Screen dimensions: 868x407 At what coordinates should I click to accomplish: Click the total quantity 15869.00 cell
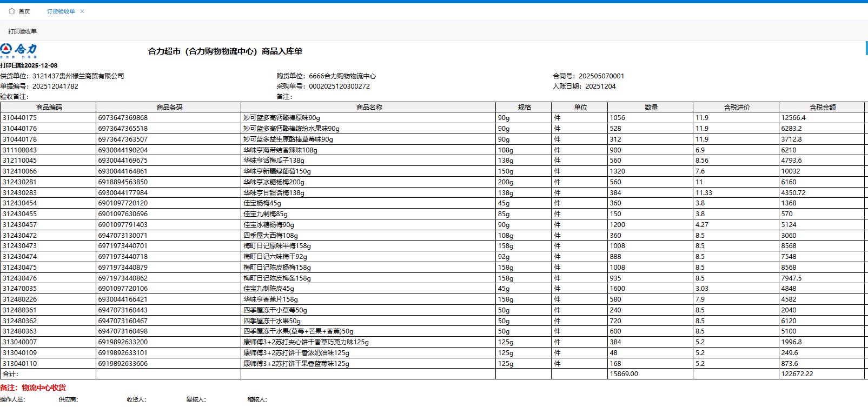pos(624,374)
